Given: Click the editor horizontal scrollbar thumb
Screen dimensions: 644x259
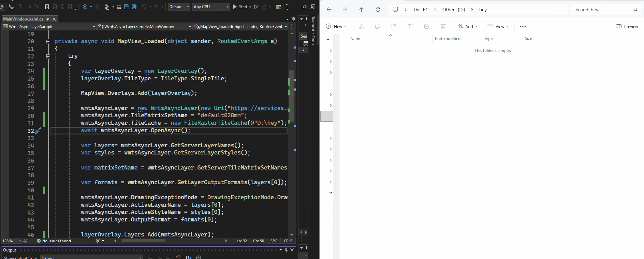Looking at the screenshot, I should (143, 241).
